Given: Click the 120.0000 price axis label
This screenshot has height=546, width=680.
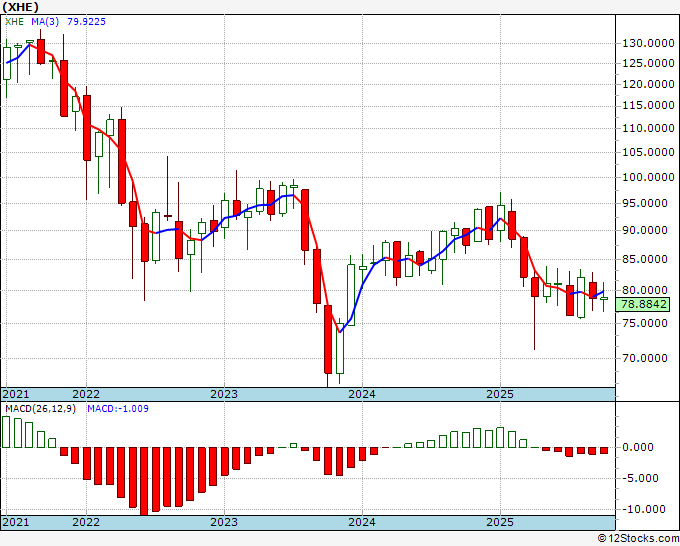Looking at the screenshot, I should (648, 85).
